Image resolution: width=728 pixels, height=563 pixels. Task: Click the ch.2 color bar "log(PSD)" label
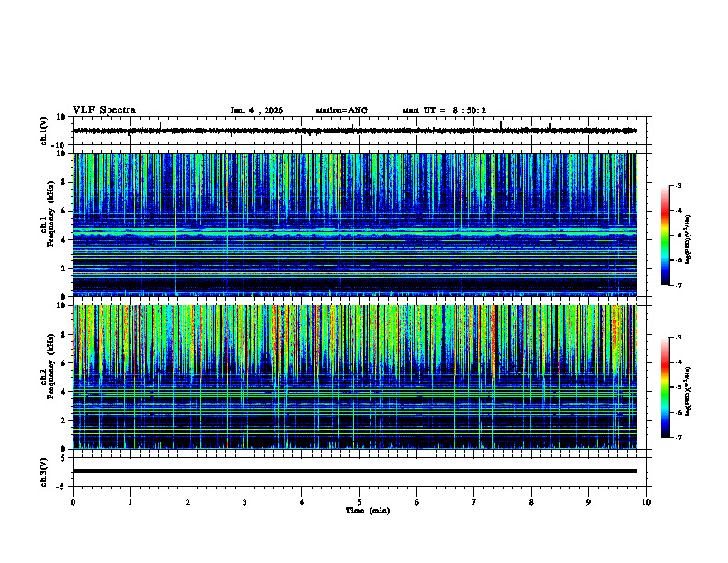688,391
